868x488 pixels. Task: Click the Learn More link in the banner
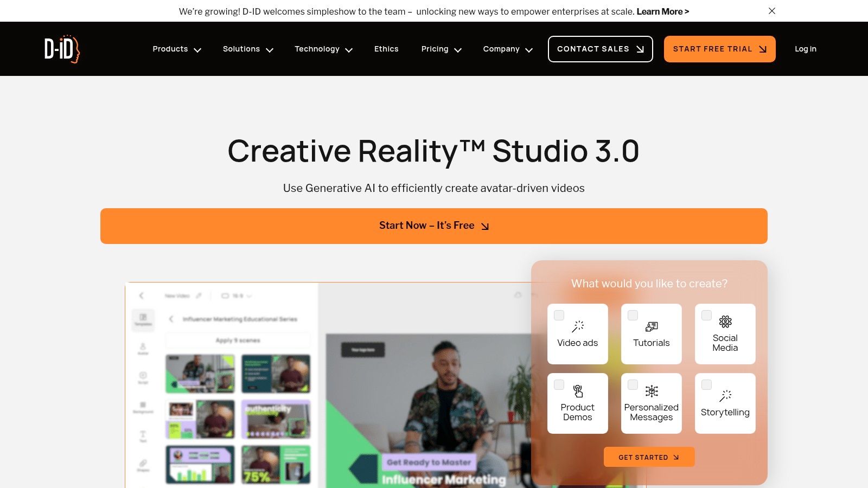click(x=662, y=11)
